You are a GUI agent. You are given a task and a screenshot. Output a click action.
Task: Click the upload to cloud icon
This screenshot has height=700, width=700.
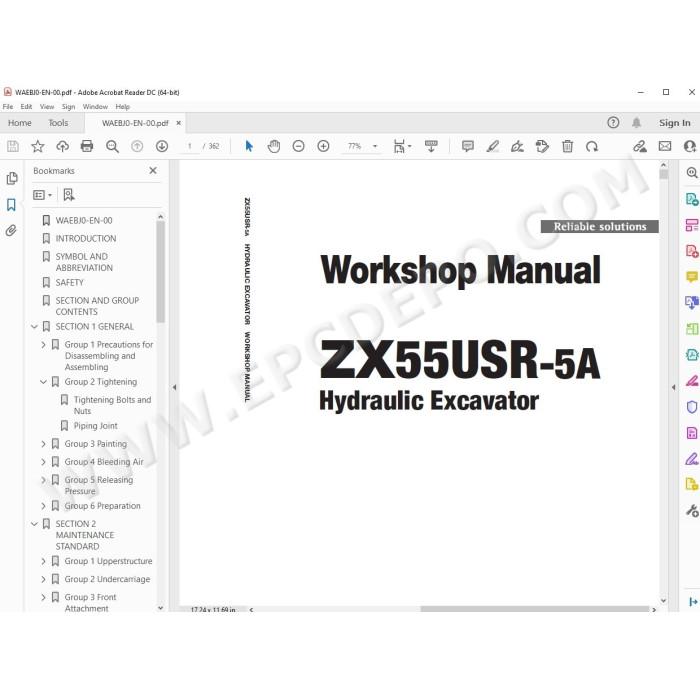pyautogui.click(x=62, y=146)
